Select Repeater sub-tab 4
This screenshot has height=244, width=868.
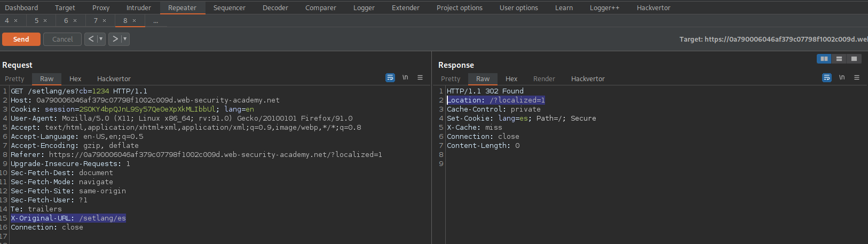(7, 21)
